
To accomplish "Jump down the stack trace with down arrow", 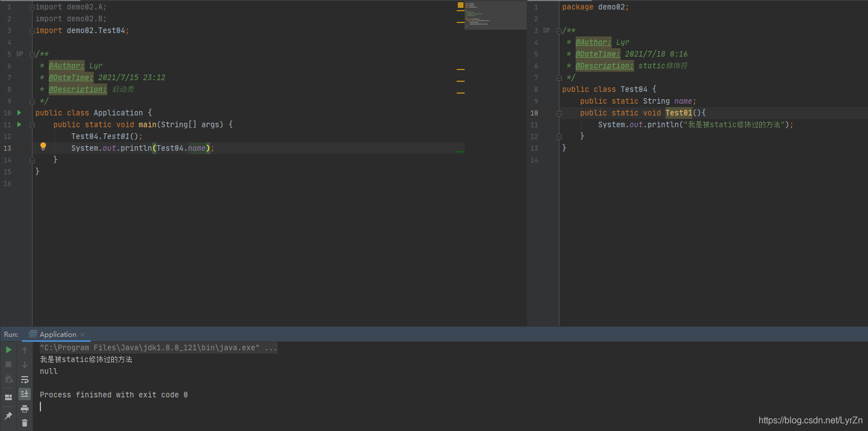I will tap(25, 365).
